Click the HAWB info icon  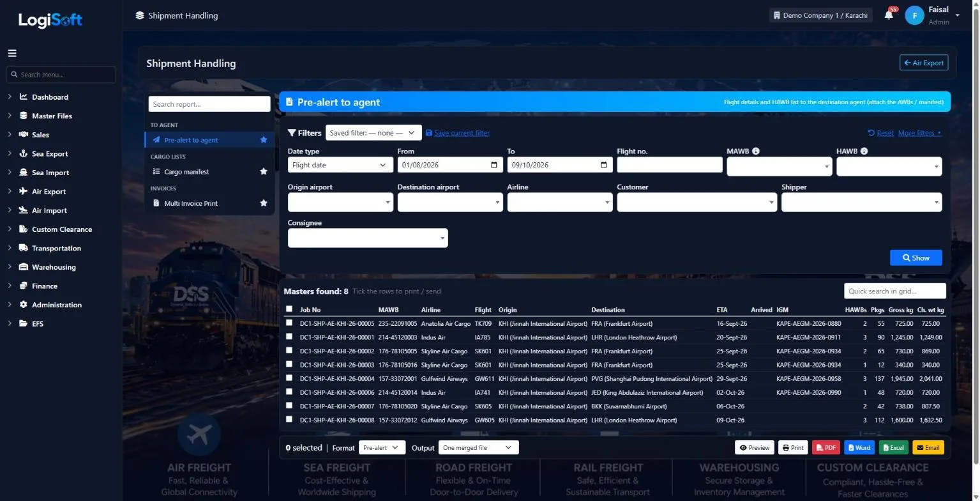tap(864, 151)
